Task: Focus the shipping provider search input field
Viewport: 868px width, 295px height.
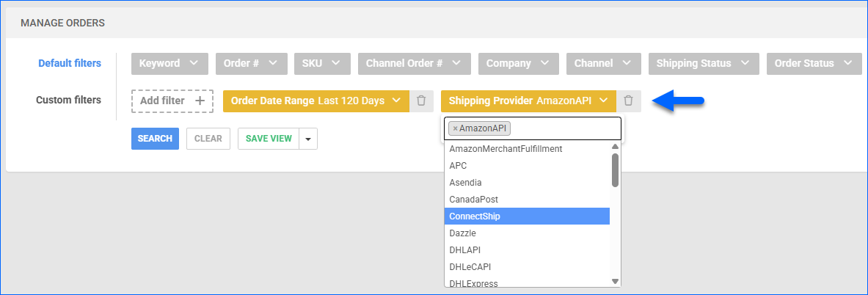Action: pyautogui.click(x=564, y=128)
